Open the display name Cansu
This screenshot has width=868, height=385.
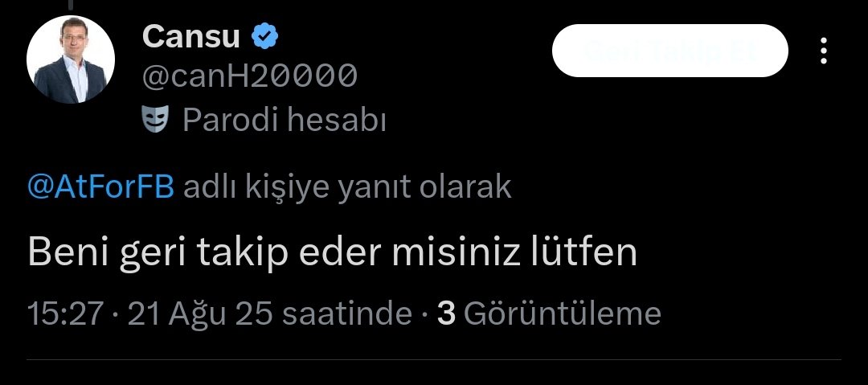[x=191, y=37]
